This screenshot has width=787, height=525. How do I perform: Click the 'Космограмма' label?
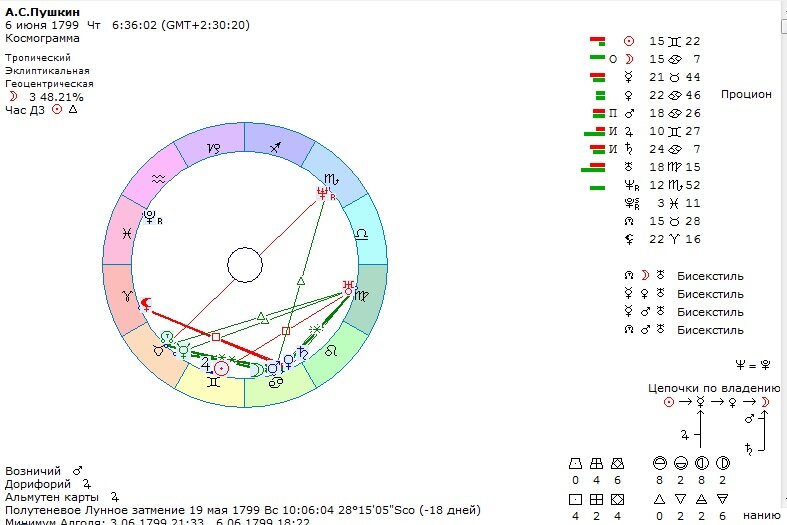pyautogui.click(x=42, y=38)
